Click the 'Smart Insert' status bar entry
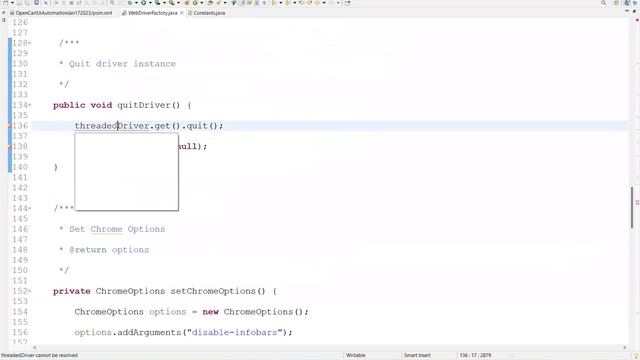This screenshot has width=640, height=360. coord(417,355)
